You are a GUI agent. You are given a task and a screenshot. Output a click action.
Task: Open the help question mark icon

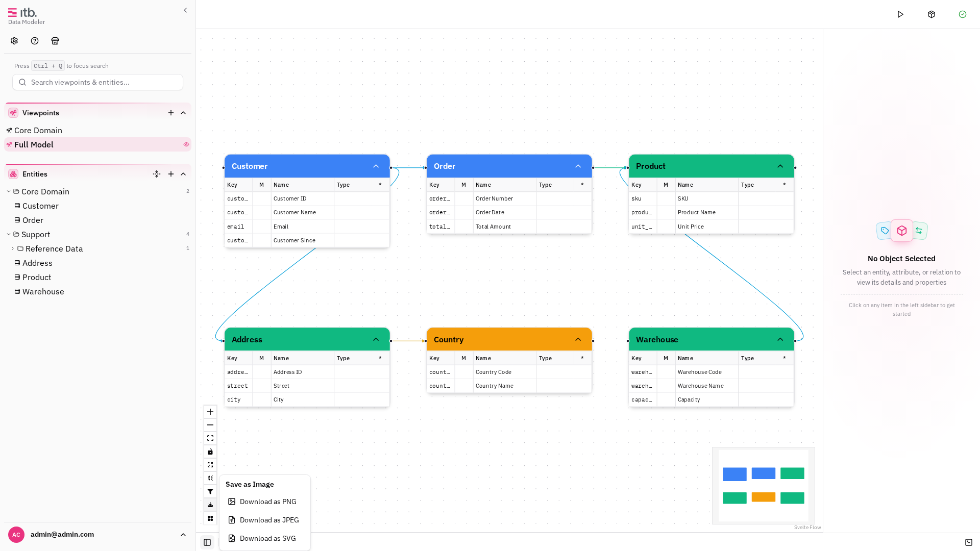click(35, 41)
